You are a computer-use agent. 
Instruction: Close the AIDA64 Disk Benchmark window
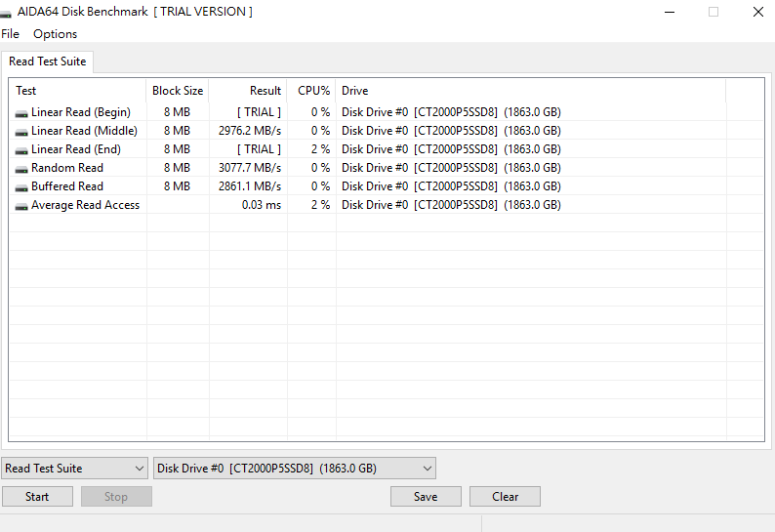758,12
